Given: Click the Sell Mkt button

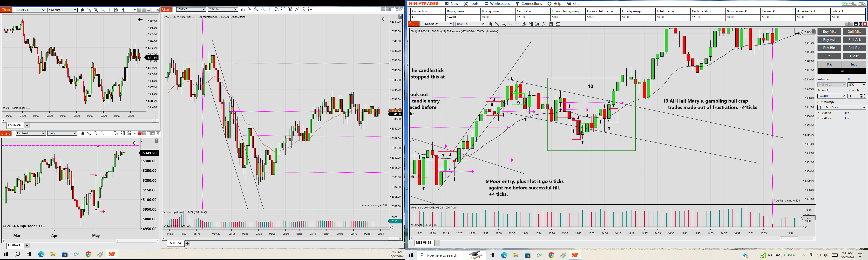Looking at the screenshot, I should coord(854,32).
